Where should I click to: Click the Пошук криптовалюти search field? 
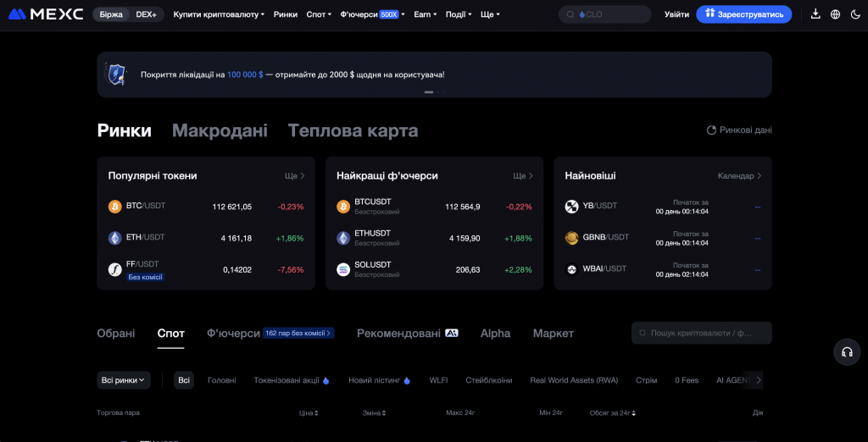pos(702,334)
